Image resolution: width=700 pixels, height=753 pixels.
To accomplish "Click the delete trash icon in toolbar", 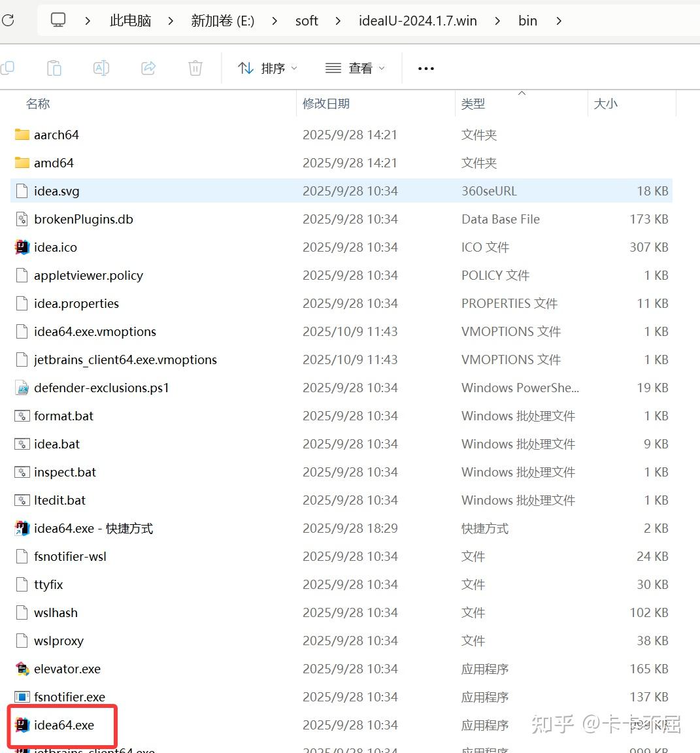I will point(195,68).
